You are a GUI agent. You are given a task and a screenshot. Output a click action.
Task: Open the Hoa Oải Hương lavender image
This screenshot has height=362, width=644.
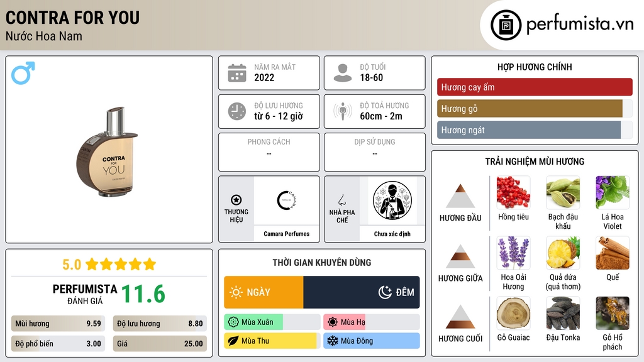click(513, 253)
